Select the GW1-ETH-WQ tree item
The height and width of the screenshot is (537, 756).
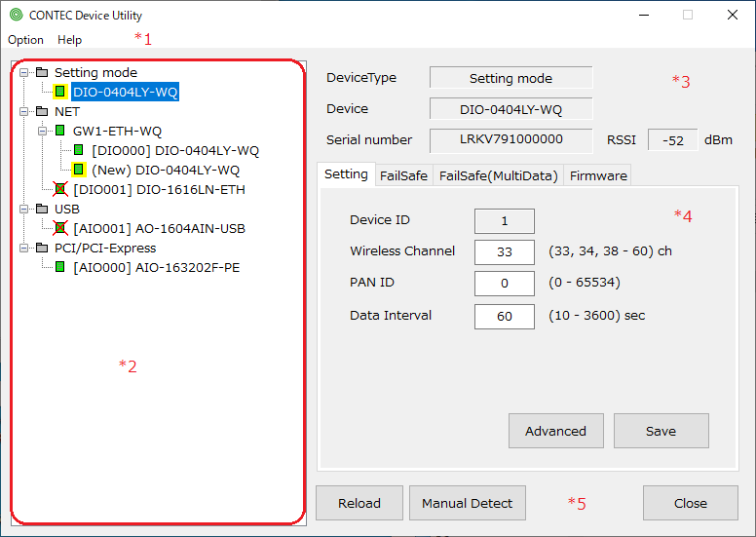117,131
